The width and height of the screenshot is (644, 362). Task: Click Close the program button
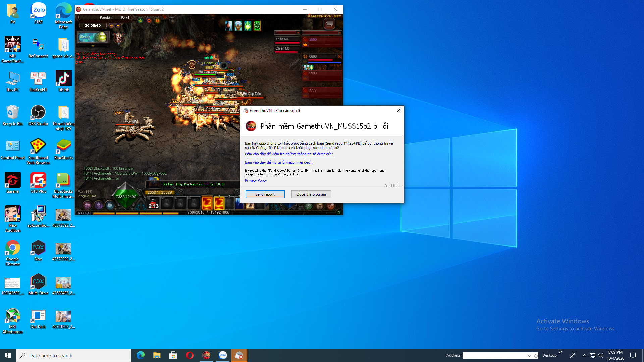click(311, 194)
